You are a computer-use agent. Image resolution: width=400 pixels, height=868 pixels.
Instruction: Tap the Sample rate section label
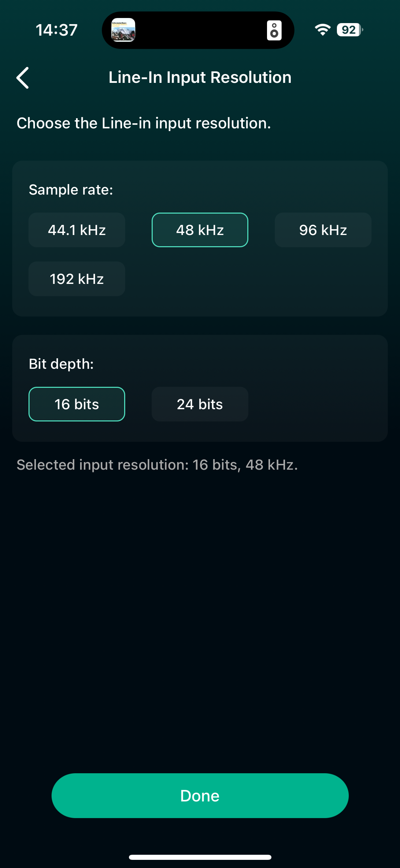click(71, 189)
